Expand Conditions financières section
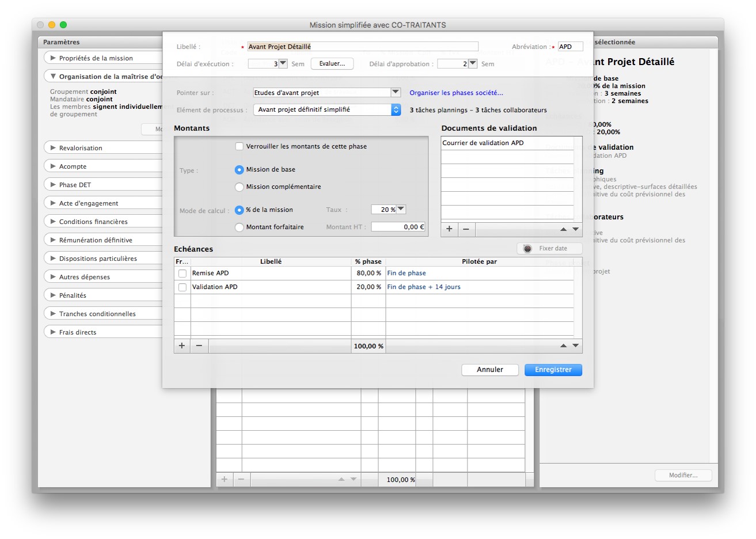This screenshot has height=539, width=756. 53,222
